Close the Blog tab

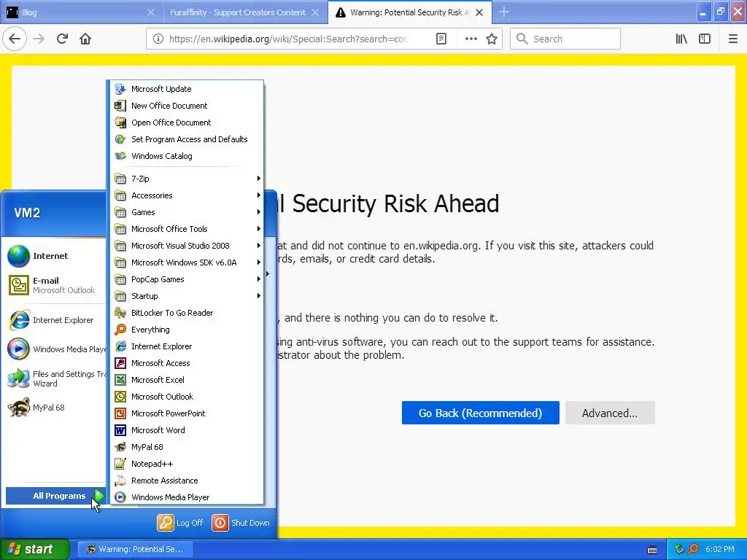(x=150, y=12)
